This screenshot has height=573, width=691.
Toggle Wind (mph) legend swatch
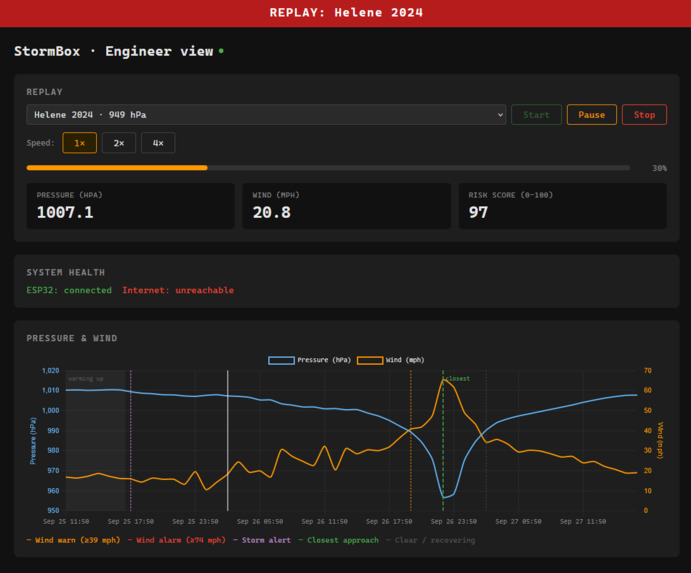(x=370, y=360)
